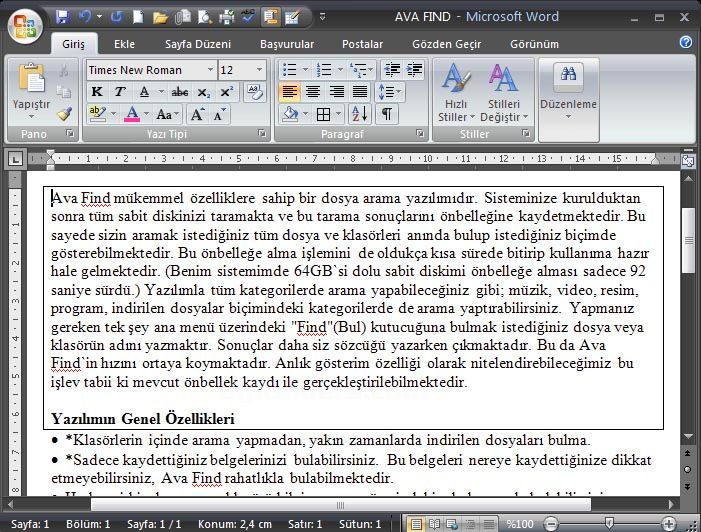Expand the borders dropdown arrow
This screenshot has height=532, width=701.
coord(338,114)
